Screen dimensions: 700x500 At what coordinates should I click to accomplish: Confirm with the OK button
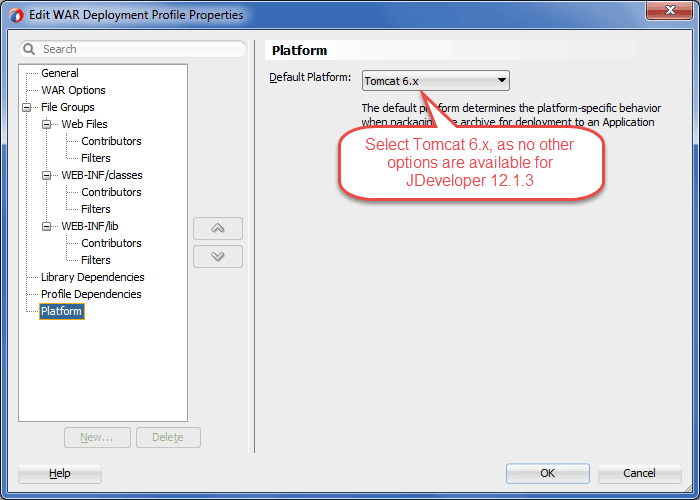pos(548,473)
